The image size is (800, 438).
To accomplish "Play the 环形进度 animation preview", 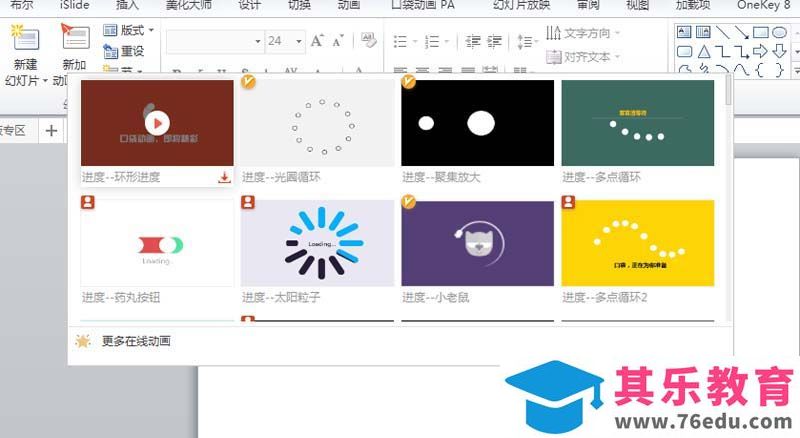I will [157, 123].
